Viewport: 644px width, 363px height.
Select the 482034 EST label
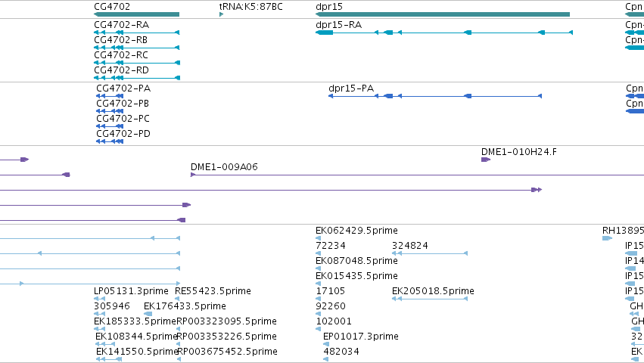(x=341, y=352)
